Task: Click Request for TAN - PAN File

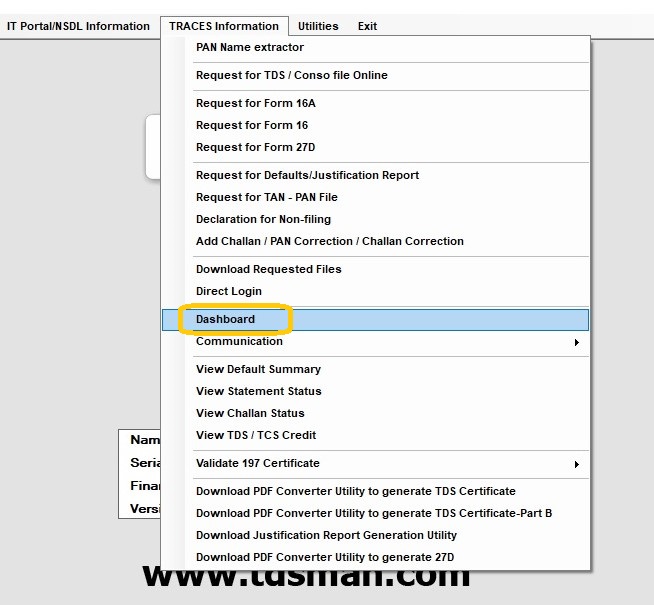Action: pos(267,198)
